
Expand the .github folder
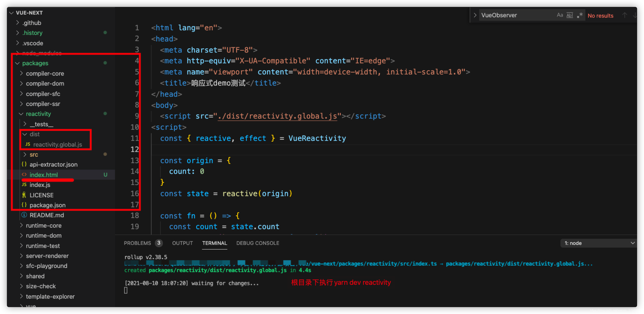tap(17, 22)
